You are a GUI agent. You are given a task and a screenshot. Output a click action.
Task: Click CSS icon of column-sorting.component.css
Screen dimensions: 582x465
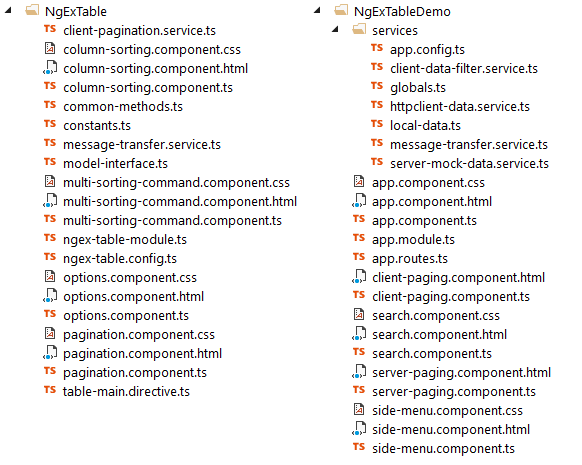coord(50,48)
